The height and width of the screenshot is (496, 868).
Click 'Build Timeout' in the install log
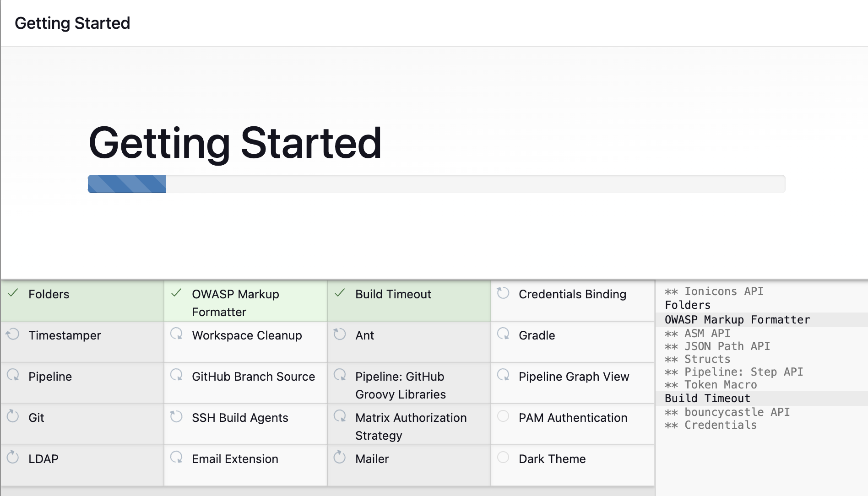point(707,399)
